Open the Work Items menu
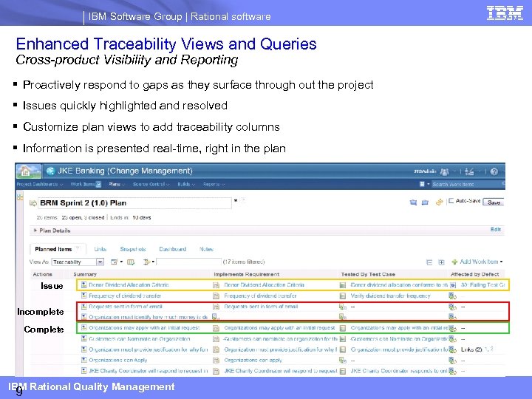The width and height of the screenshot is (532, 399). pos(86,184)
